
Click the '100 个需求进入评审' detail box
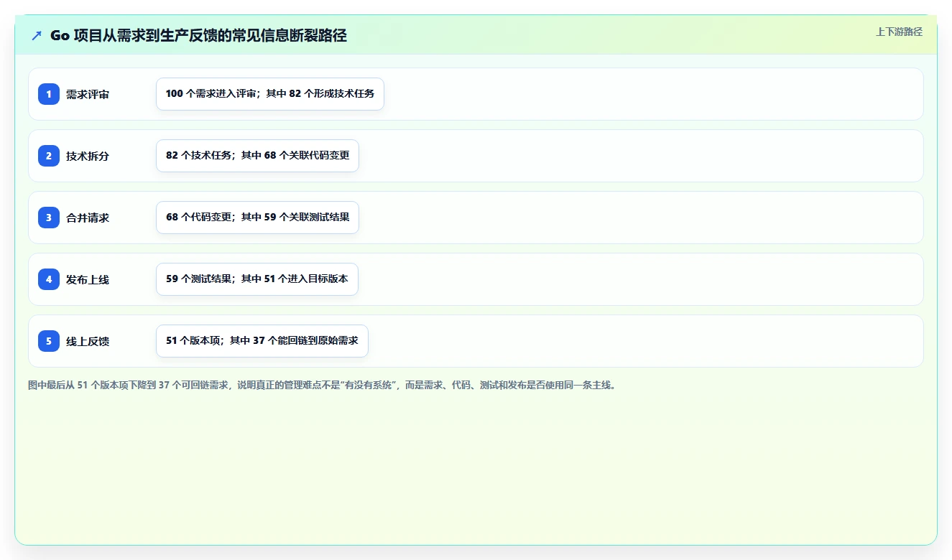(x=270, y=94)
